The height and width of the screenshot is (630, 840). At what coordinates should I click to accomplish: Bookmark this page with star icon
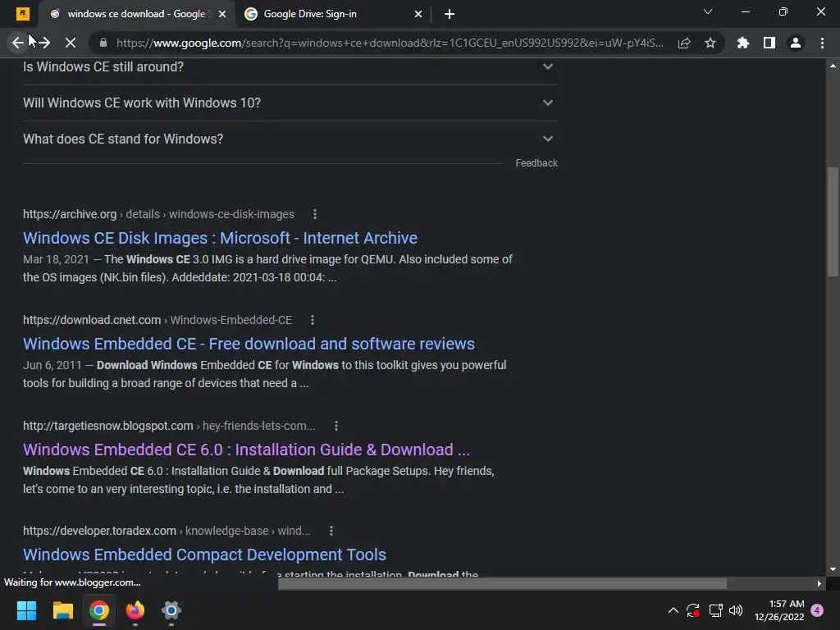coord(710,43)
